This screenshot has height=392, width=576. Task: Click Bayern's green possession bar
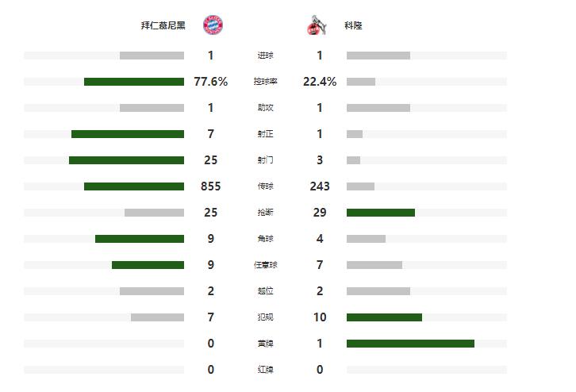[133, 82]
